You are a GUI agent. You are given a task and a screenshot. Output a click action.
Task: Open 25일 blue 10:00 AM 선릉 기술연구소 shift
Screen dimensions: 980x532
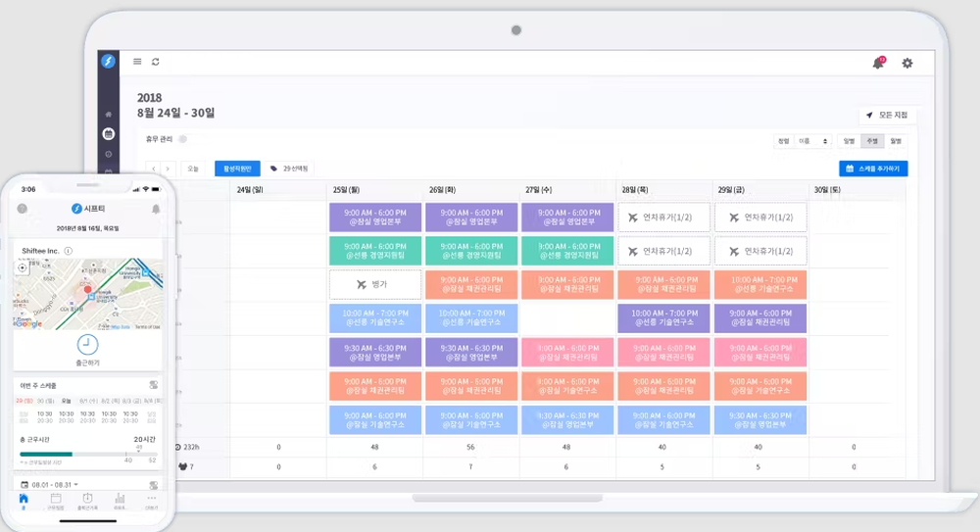pyautogui.click(x=375, y=317)
